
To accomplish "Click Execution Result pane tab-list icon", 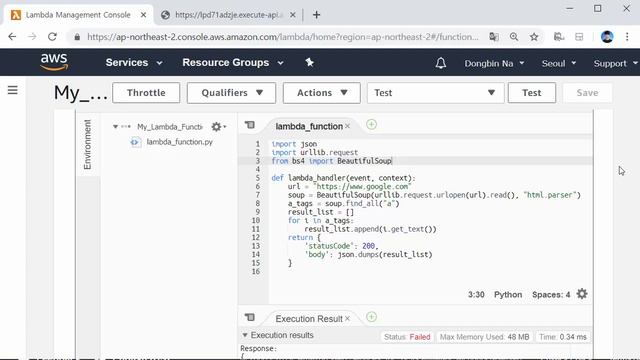I will point(250,317).
